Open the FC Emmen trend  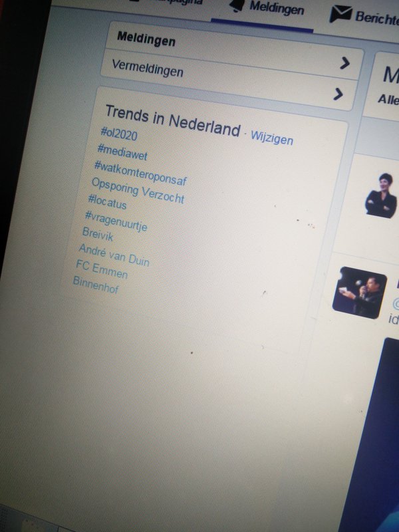[102, 269]
